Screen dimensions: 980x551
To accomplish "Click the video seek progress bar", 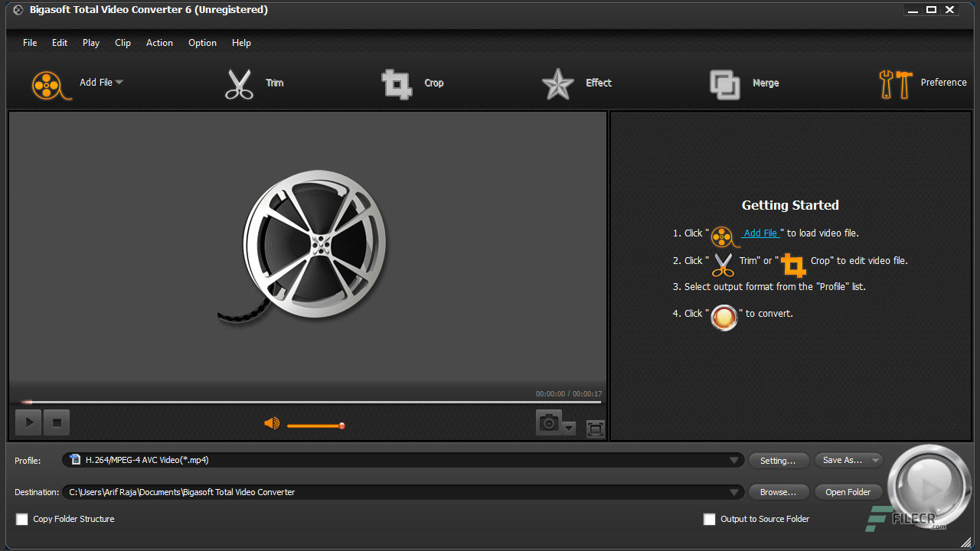I will (x=310, y=402).
